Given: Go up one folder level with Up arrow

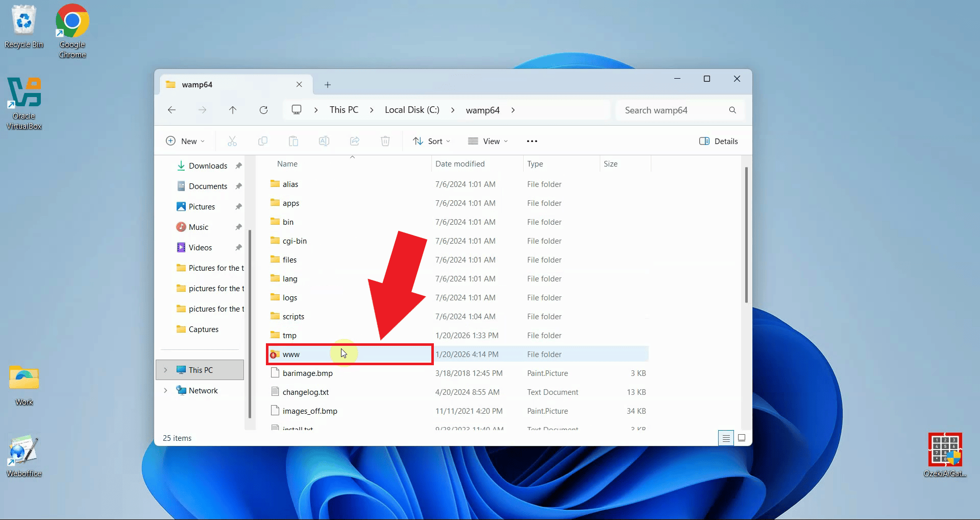Looking at the screenshot, I should pyautogui.click(x=233, y=110).
